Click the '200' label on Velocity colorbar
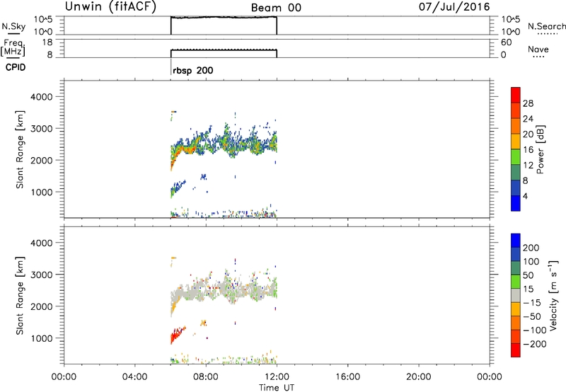The width and height of the screenshot is (566, 392). (531, 248)
